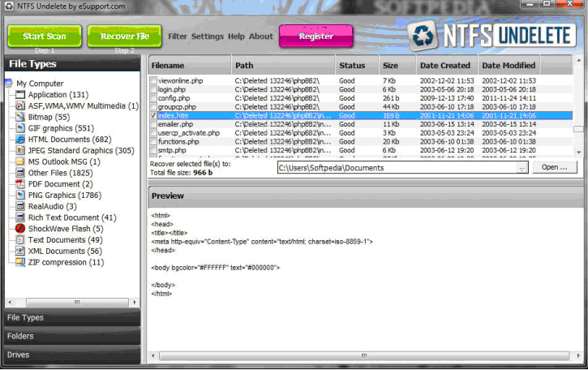Select the Application file type icon
Viewport: 588px width, 370px height.
(x=20, y=95)
